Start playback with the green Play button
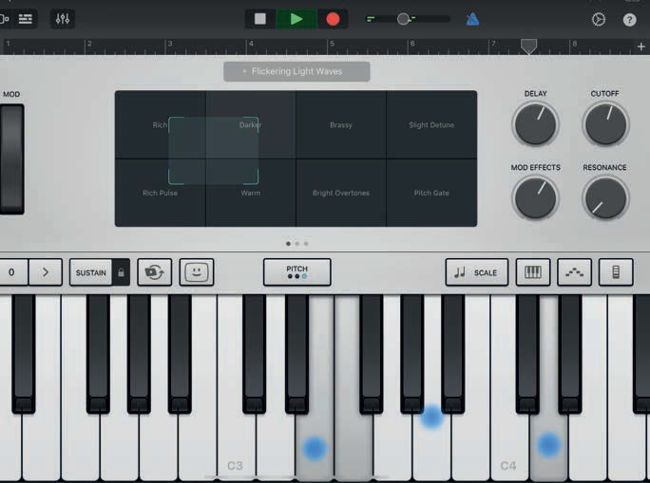 [296, 19]
